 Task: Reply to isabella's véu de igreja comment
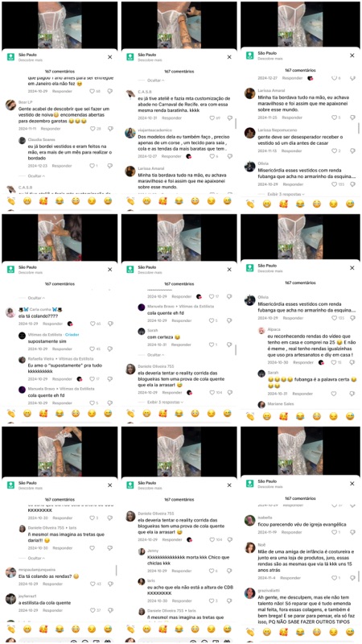pos(292,532)
